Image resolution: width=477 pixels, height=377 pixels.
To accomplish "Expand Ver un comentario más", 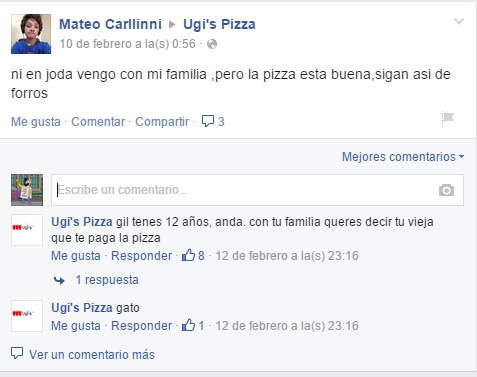I will (x=92, y=355).
